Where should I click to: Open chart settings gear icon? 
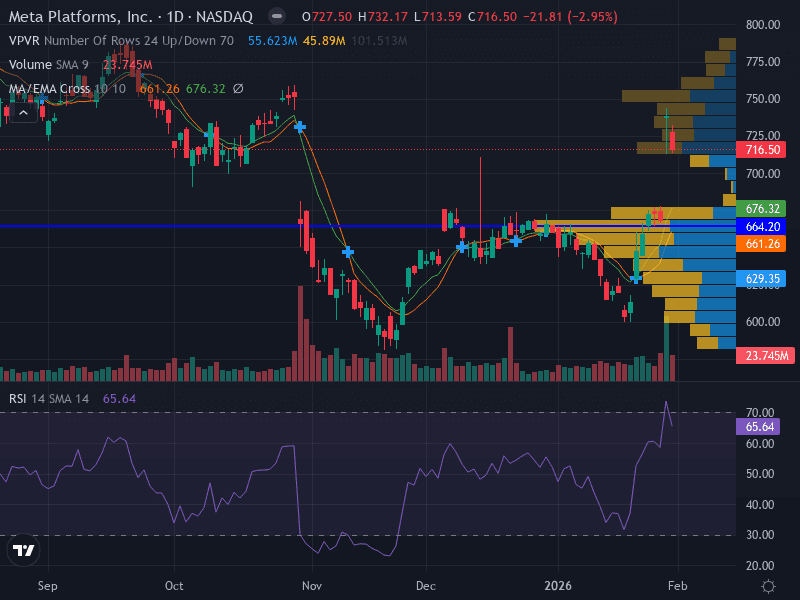(768, 586)
